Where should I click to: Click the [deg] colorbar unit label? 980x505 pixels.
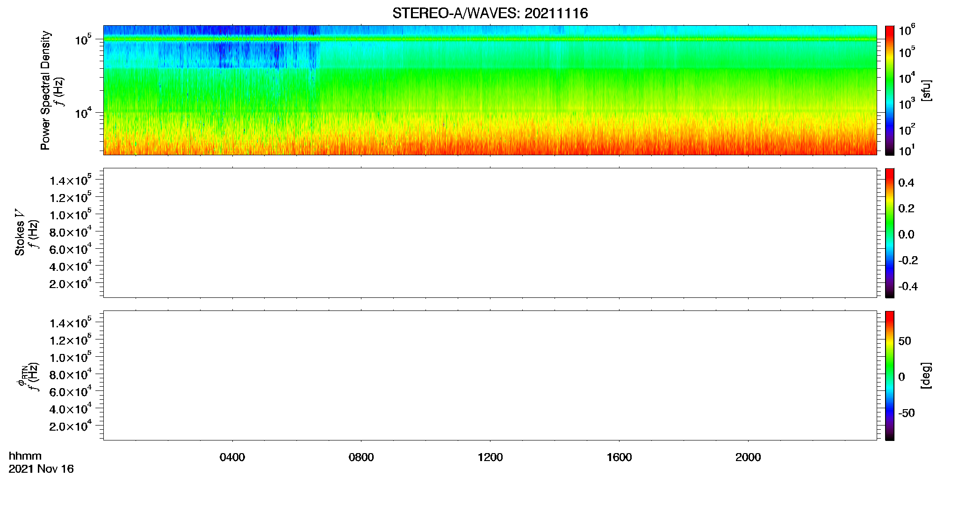tap(926, 375)
